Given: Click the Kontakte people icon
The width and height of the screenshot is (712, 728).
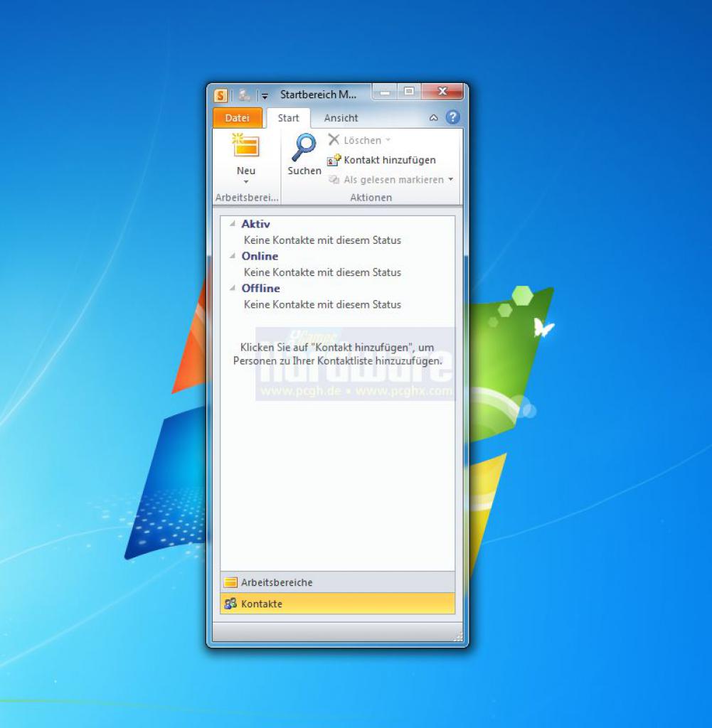Looking at the screenshot, I should tap(230, 604).
